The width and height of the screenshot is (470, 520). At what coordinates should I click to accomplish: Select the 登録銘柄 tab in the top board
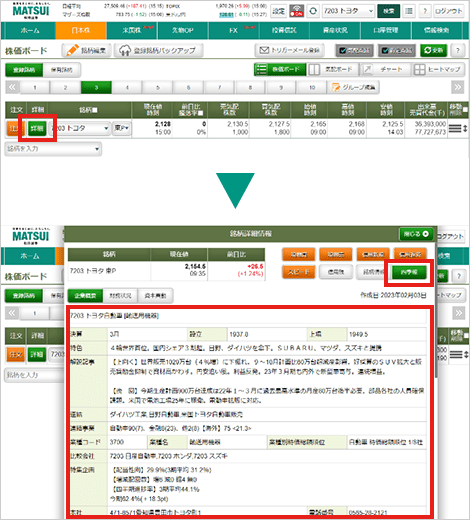24,70
